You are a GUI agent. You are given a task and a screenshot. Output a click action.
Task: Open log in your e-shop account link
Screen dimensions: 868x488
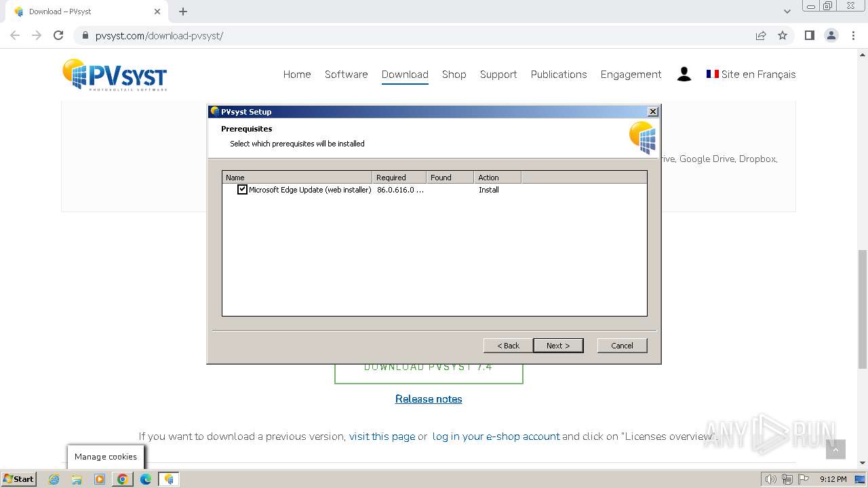[496, 436]
